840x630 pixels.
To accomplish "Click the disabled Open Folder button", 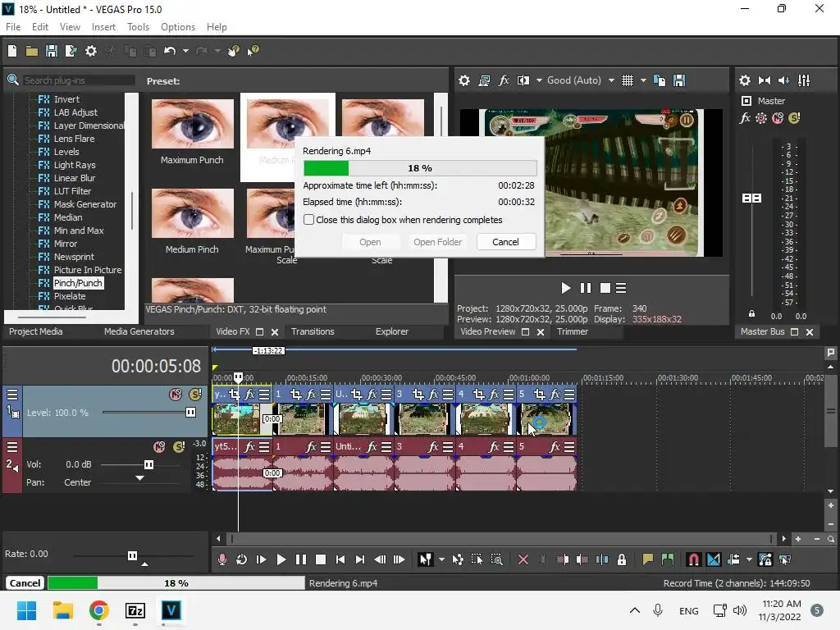I will (437, 242).
